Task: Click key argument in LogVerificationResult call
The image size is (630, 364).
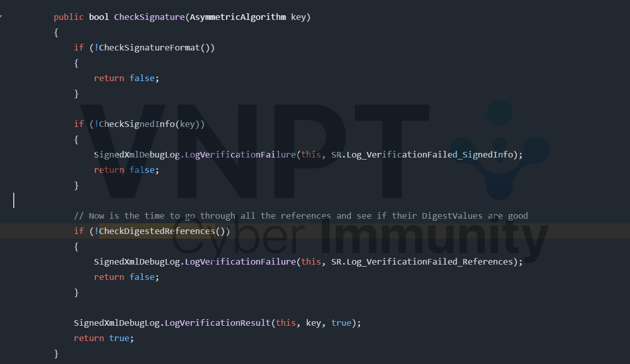Action: (x=313, y=323)
